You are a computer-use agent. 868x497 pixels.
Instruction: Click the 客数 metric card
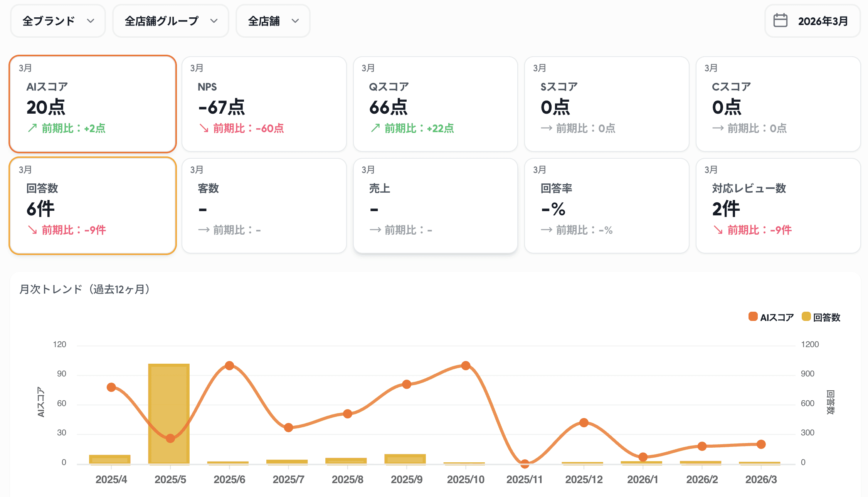click(264, 206)
